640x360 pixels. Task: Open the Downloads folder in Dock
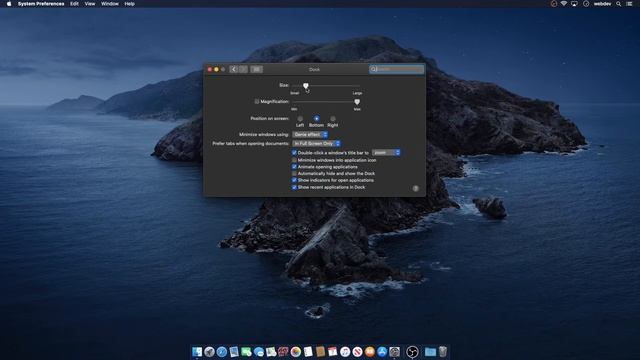coord(430,351)
